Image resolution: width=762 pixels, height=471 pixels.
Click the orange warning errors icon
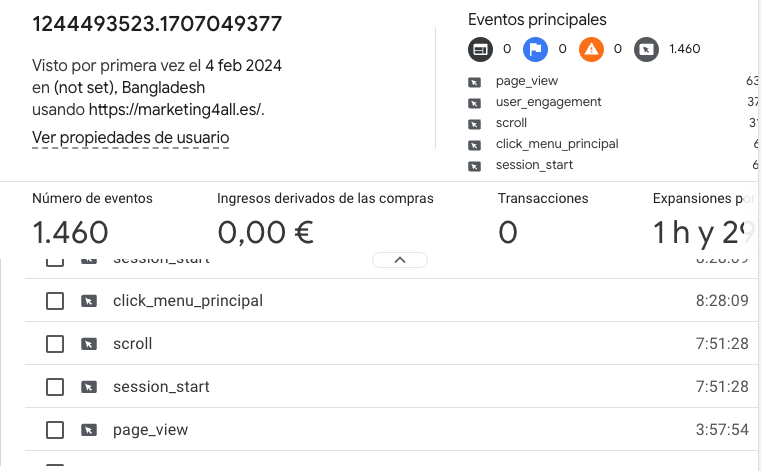pos(591,49)
